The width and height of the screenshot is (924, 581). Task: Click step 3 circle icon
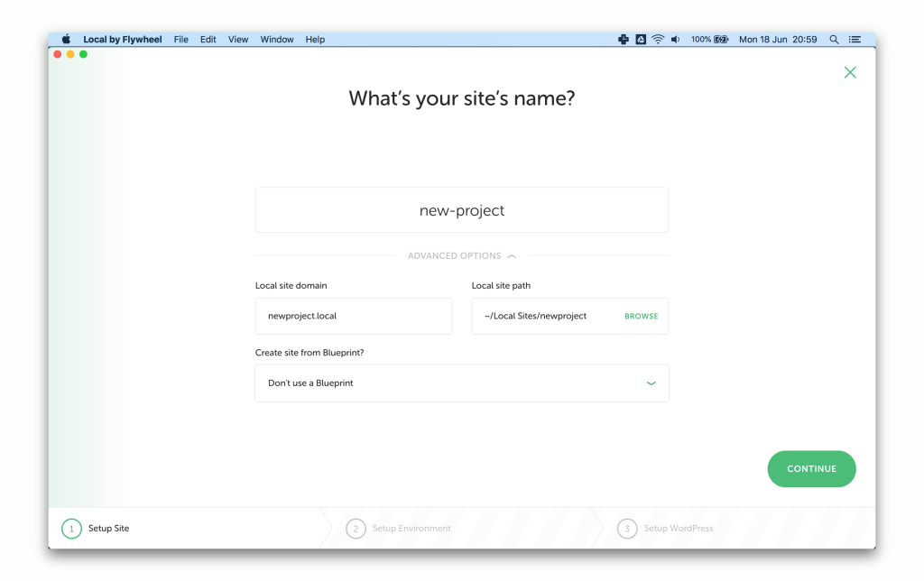click(627, 529)
